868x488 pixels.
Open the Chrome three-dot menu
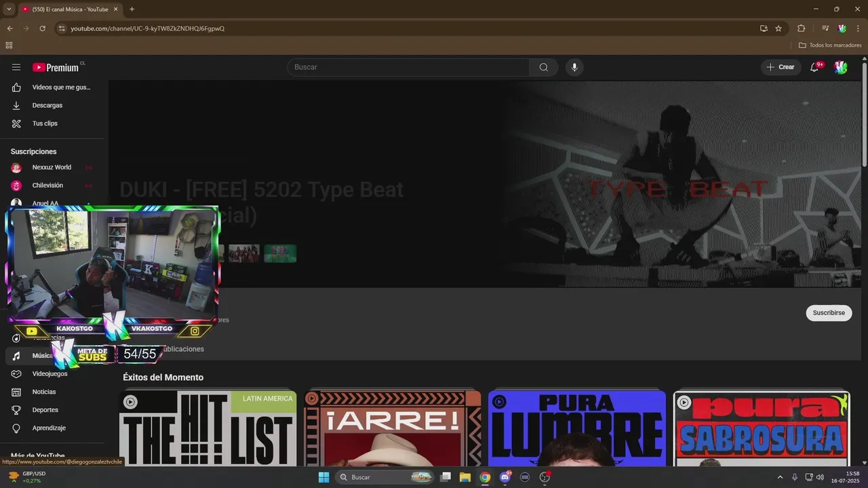859,28
